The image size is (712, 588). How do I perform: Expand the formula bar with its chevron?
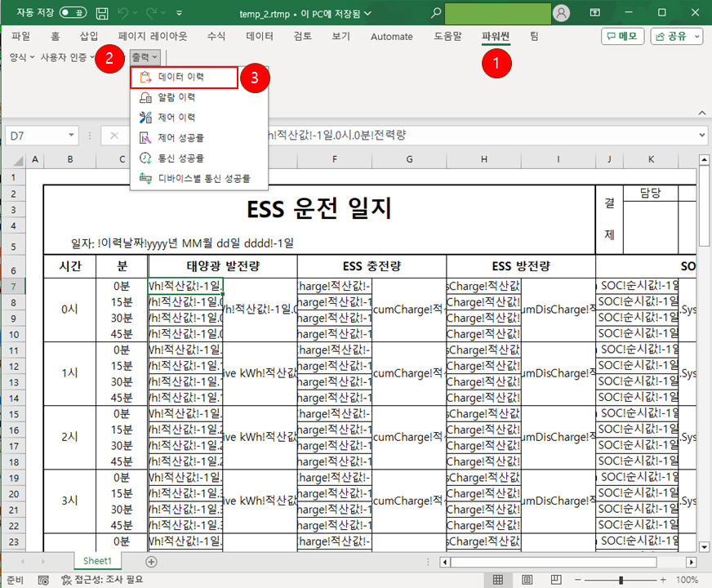tap(702, 135)
